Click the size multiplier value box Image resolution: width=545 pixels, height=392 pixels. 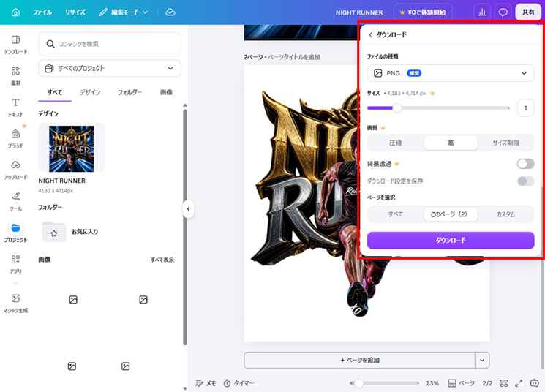525,108
